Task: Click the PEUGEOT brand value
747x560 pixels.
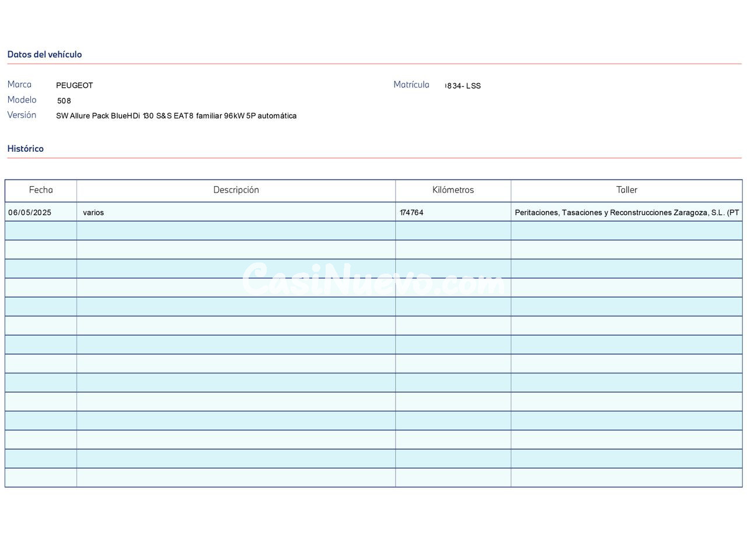Action: pyautogui.click(x=75, y=86)
